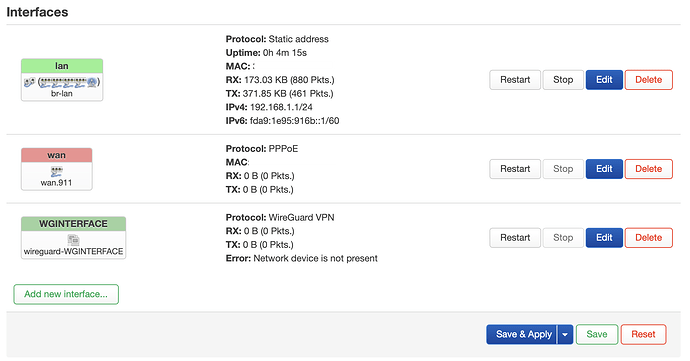This screenshot has height=361, width=690.
Task: Open the Save & Apply dropdown arrow
Action: pos(565,335)
